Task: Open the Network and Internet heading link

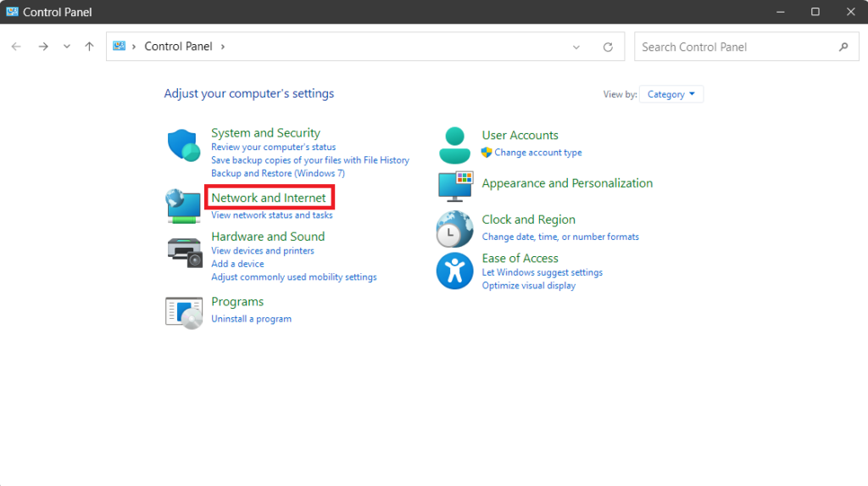Action: pyautogui.click(x=269, y=198)
